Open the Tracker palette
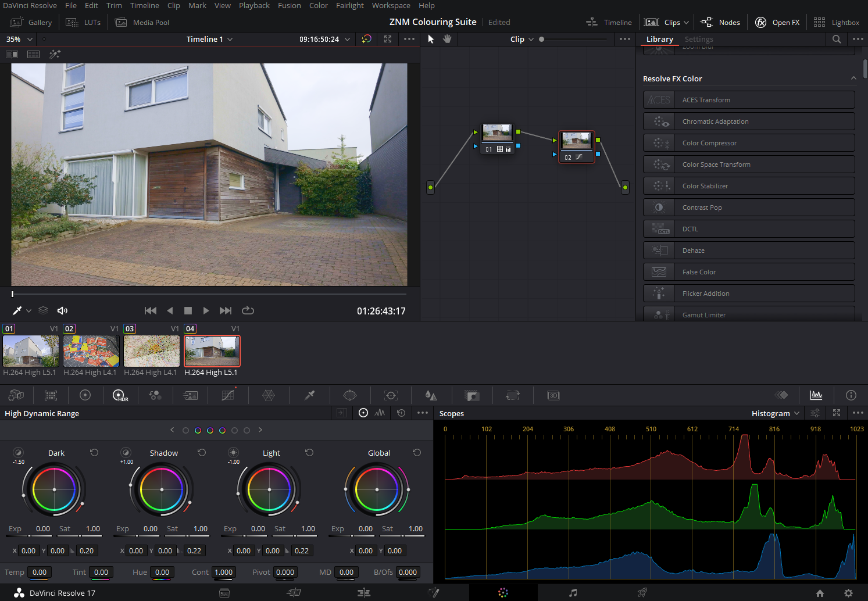The height and width of the screenshot is (601, 868). pyautogui.click(x=391, y=395)
